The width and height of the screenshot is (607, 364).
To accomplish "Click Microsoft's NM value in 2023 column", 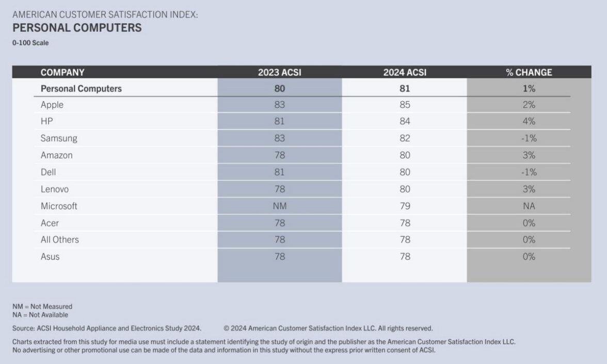I will click(279, 206).
